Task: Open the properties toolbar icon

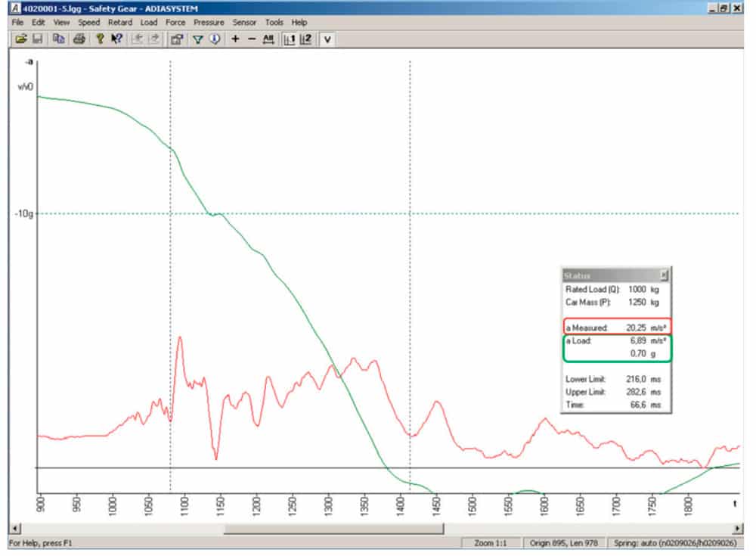Action: click(x=177, y=39)
